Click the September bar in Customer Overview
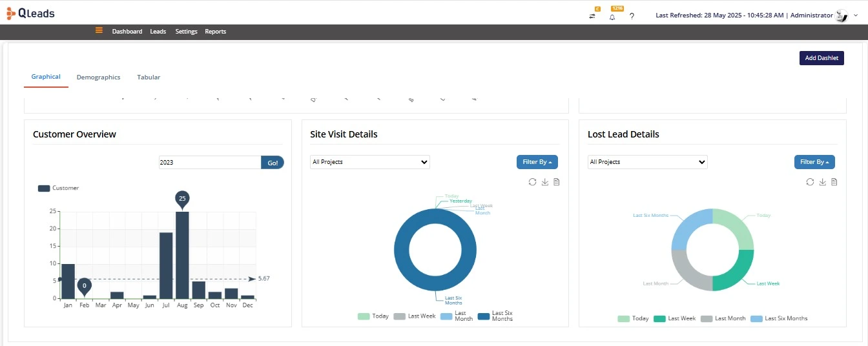The height and width of the screenshot is (346, 868). pyautogui.click(x=198, y=290)
